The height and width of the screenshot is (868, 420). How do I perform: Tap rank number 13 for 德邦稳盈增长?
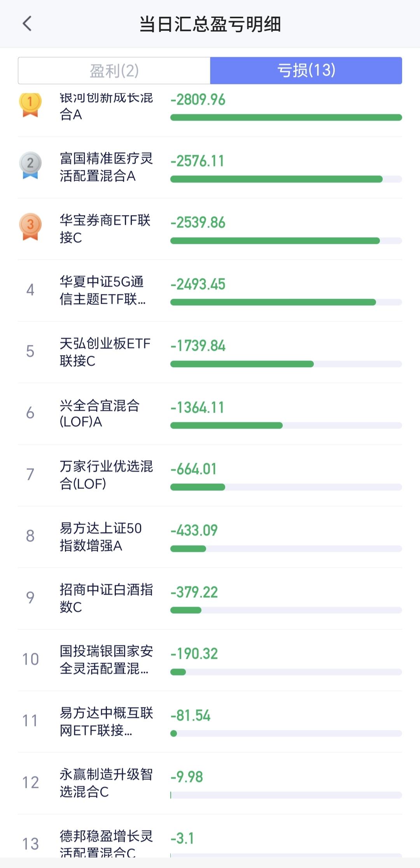click(30, 844)
